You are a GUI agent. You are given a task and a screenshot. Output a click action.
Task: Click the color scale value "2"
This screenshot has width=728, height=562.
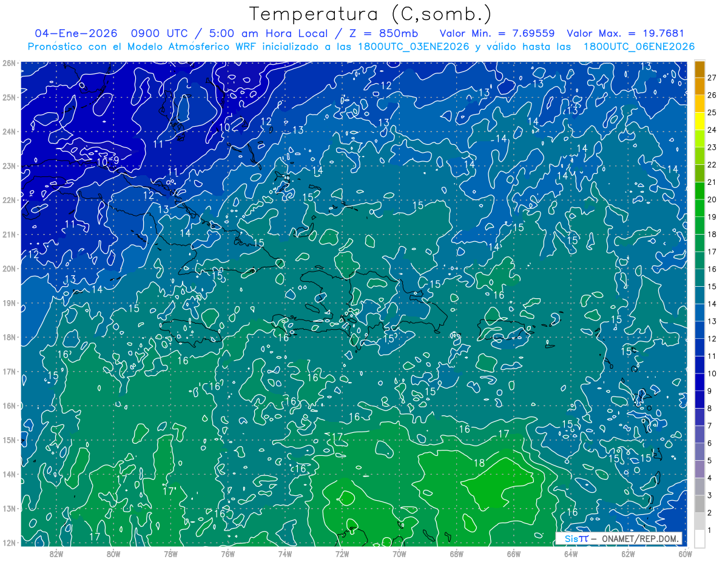(710, 513)
